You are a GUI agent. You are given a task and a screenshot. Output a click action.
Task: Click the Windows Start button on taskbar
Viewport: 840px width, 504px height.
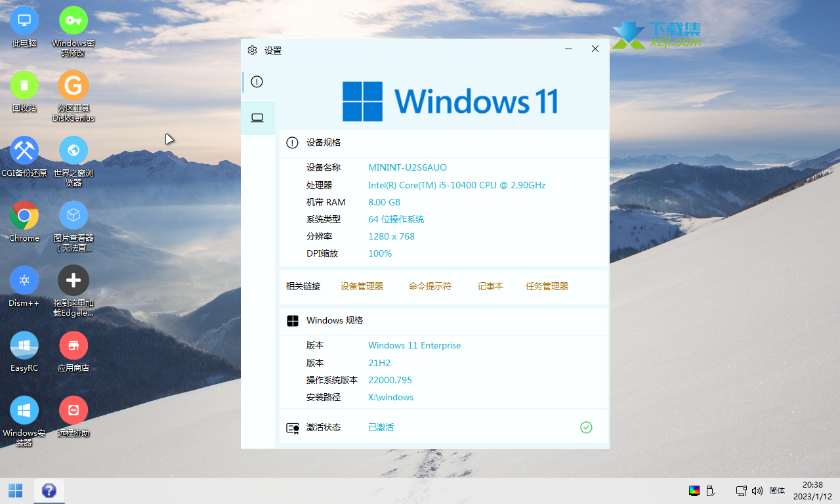click(x=15, y=490)
